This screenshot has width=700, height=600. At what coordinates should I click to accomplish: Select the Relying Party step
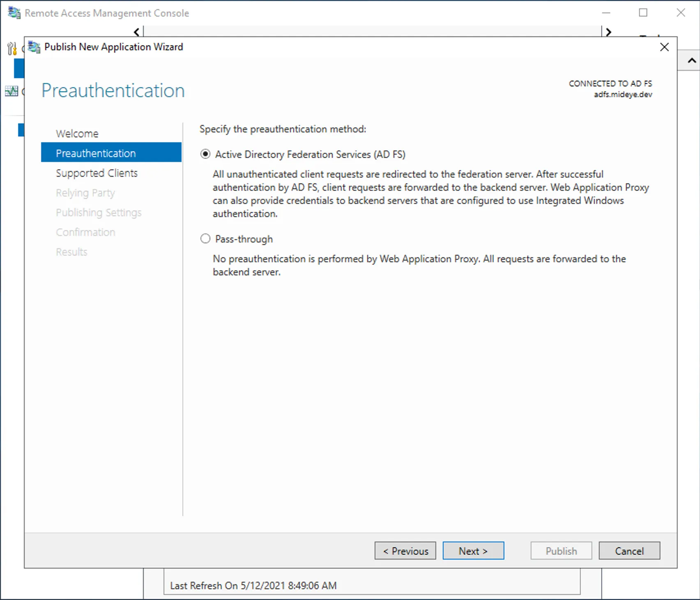pyautogui.click(x=85, y=192)
